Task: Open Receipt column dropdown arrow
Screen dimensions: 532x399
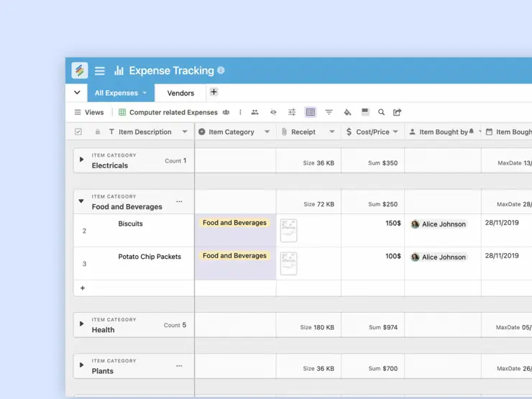Action: [332, 132]
